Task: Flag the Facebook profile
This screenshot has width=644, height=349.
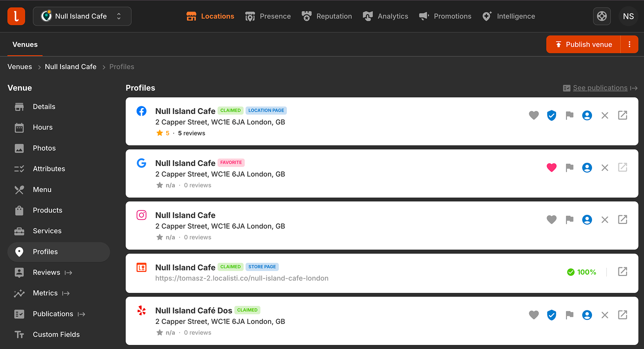Action: click(x=570, y=115)
